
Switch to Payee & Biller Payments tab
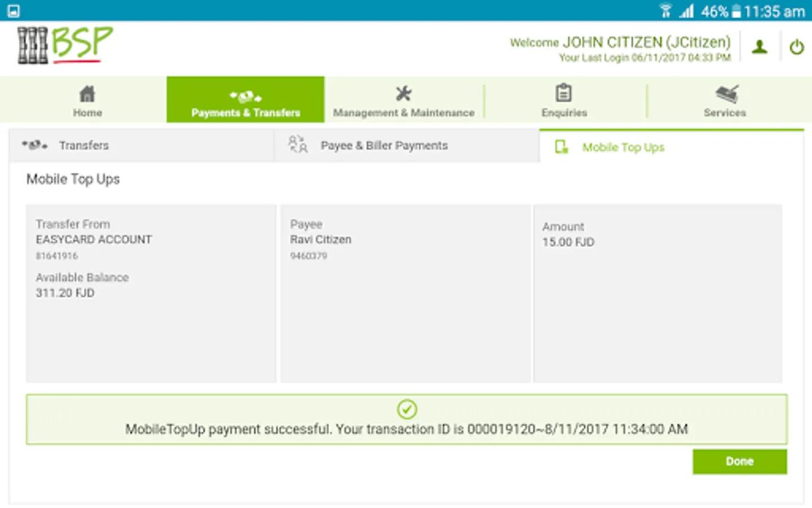click(407, 146)
